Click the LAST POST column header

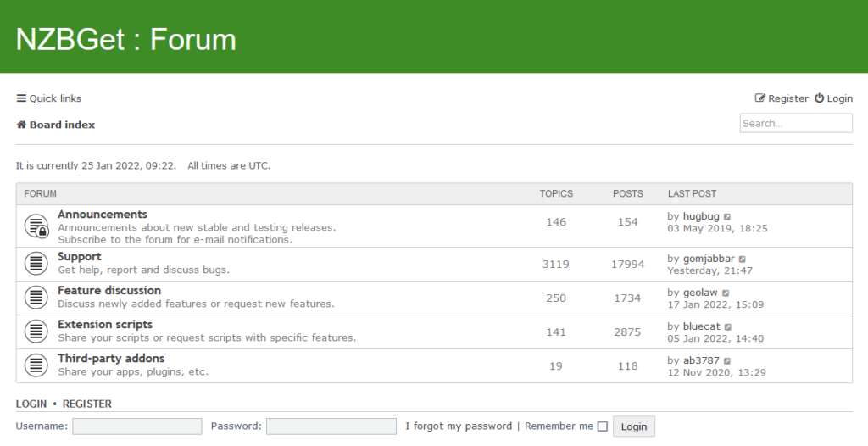692,193
